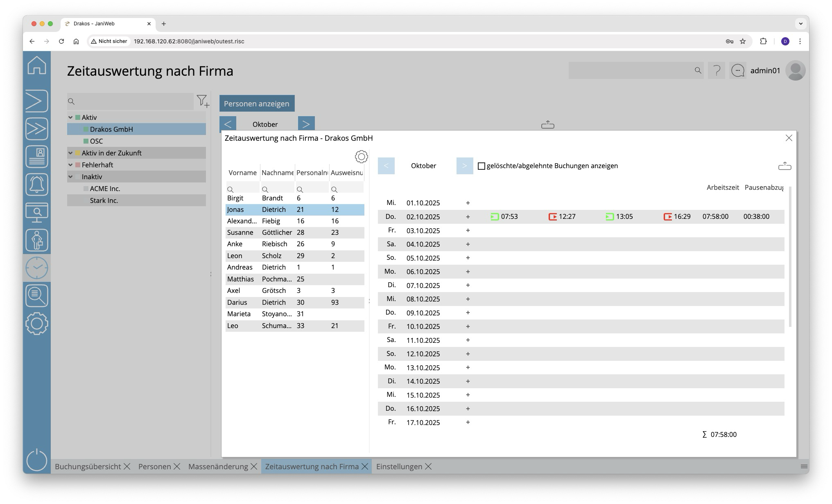Click the home icon in sidebar
Image resolution: width=832 pixels, height=504 pixels.
click(37, 65)
